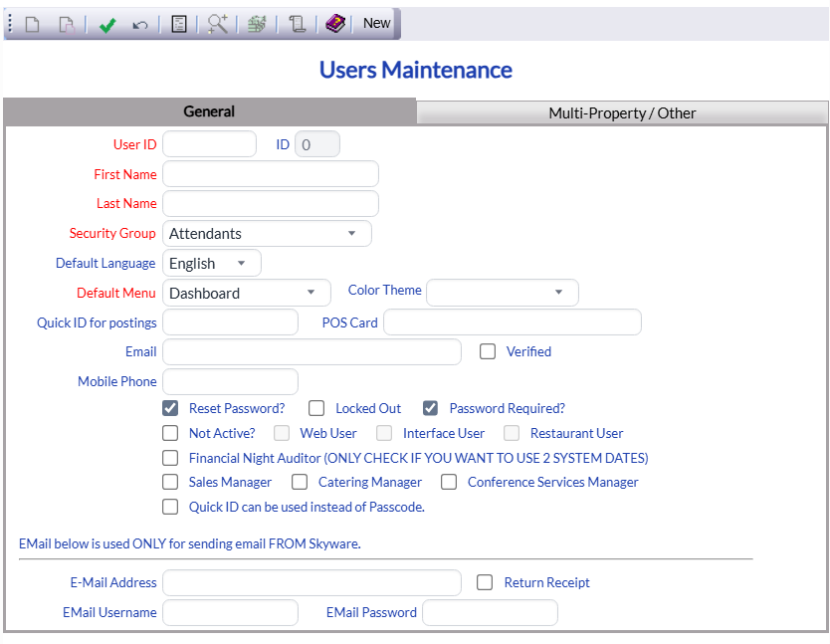This screenshot has width=830, height=644.
Task: Tick the Sales Manager checkbox
Action: point(170,482)
